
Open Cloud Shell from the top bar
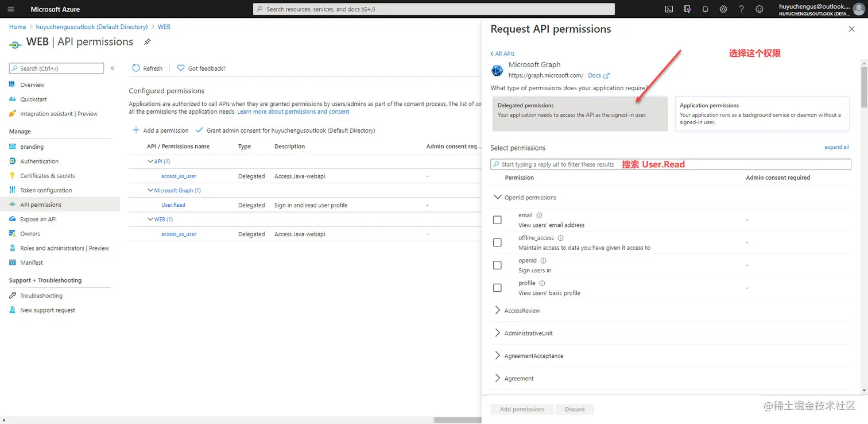[669, 9]
